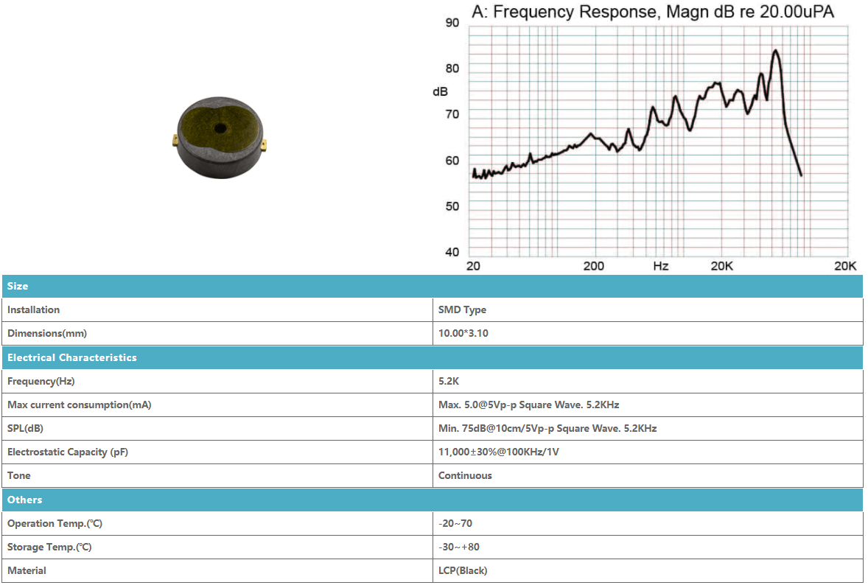Select 'Max. 5.0@5Vp-p Square Wave. 5.2KHz' value
The width and height of the screenshot is (868, 588).
(x=528, y=405)
